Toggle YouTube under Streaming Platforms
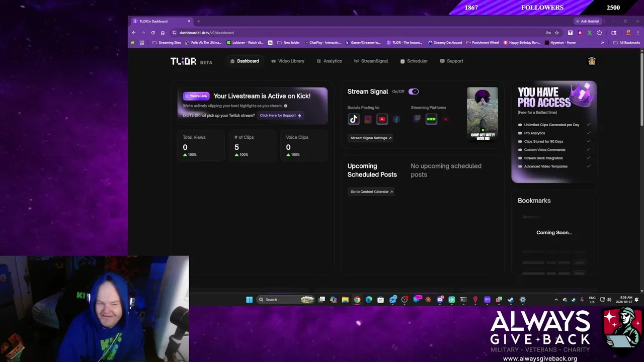Image resolution: width=644 pixels, height=362 pixels. point(445,119)
